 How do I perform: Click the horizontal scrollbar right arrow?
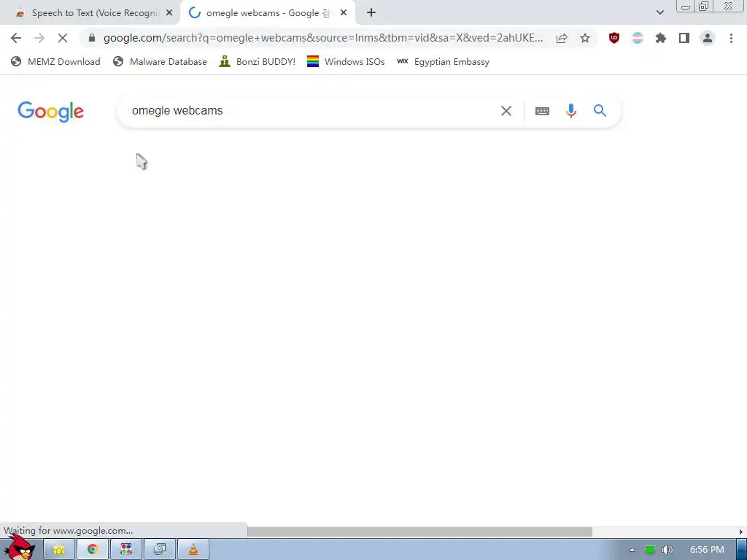[741, 532]
